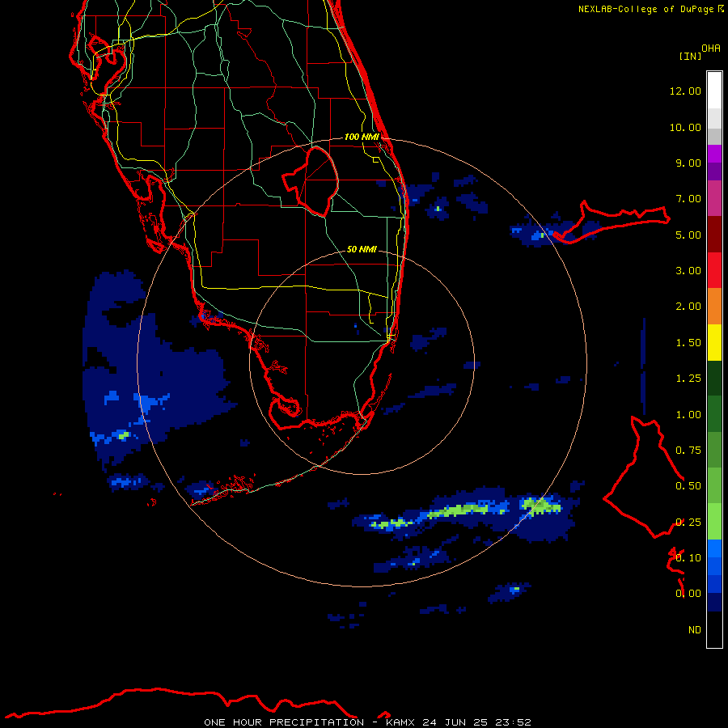The image size is (728, 728).
Task: Click the 23:52 timestamp in the caption
Action: (513, 722)
